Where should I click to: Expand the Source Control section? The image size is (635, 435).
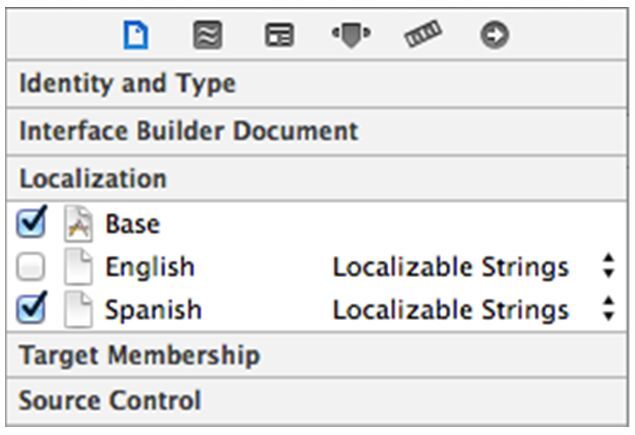coord(317,401)
